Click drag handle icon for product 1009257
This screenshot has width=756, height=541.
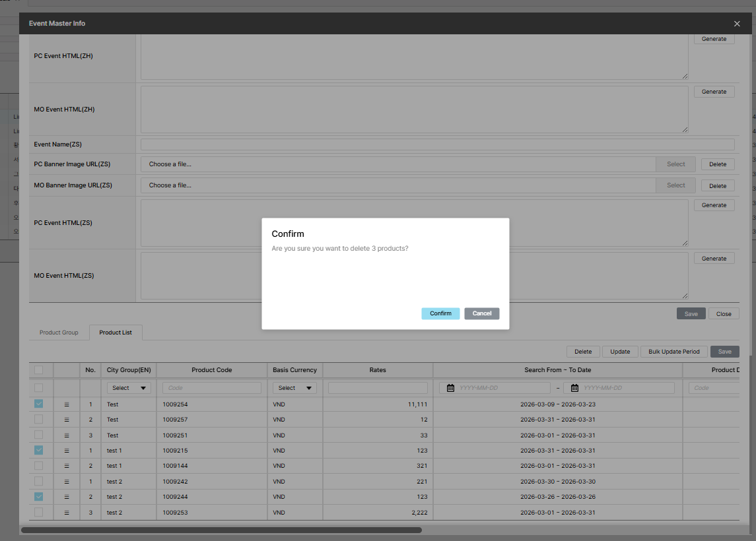click(67, 420)
